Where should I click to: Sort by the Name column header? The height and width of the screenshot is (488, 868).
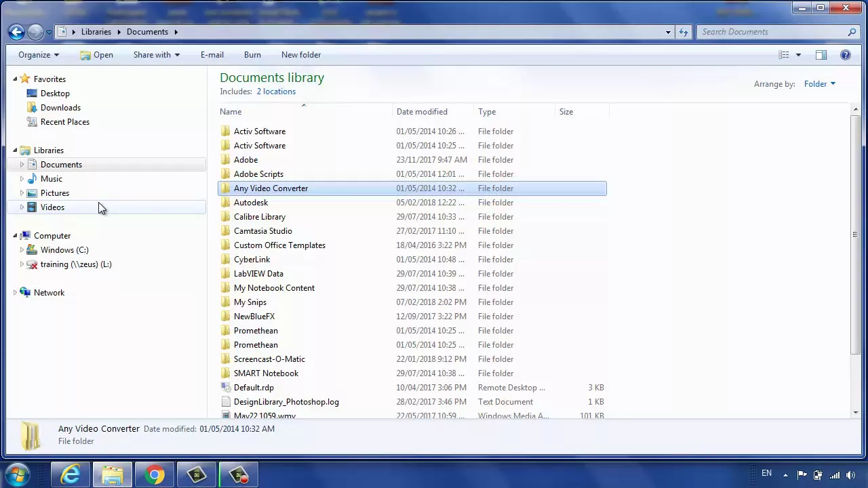(304, 112)
